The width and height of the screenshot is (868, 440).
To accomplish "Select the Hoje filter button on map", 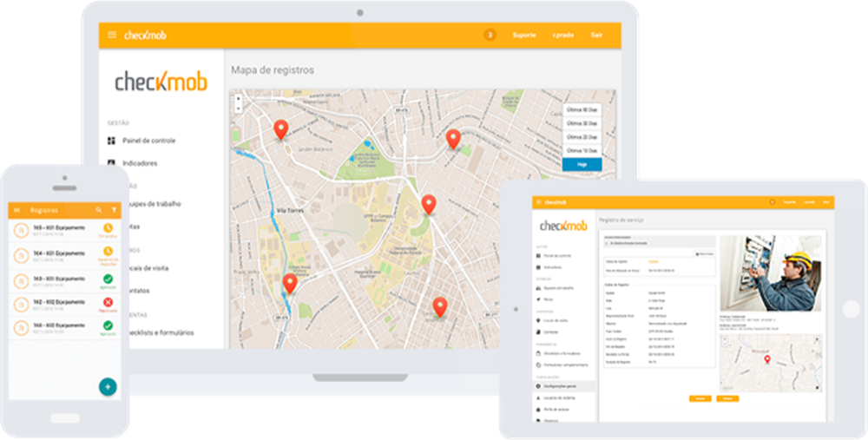I will point(582,164).
